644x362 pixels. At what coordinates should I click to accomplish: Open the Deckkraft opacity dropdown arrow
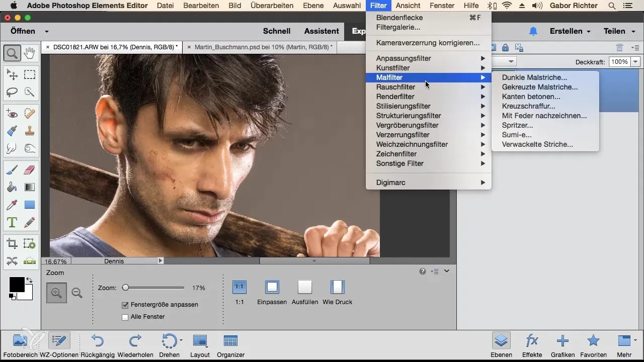635,62
